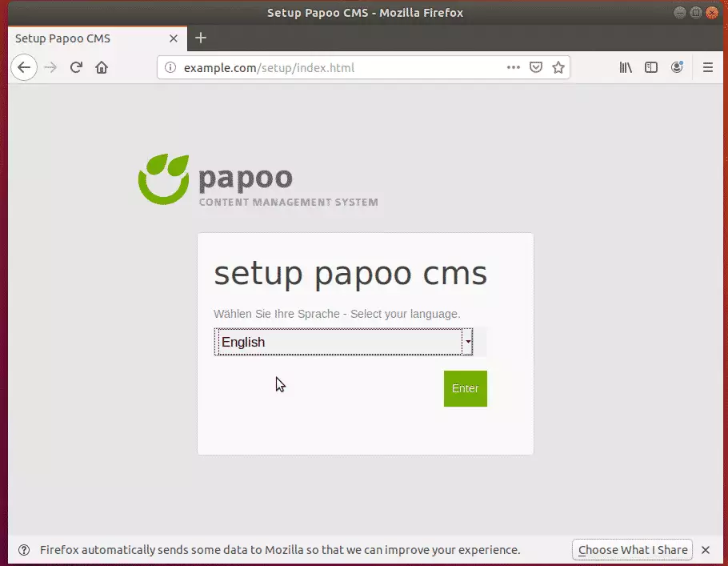Viewport: 728px width, 566px height.
Task: Go back with the browser back arrow
Action: pyautogui.click(x=24, y=68)
